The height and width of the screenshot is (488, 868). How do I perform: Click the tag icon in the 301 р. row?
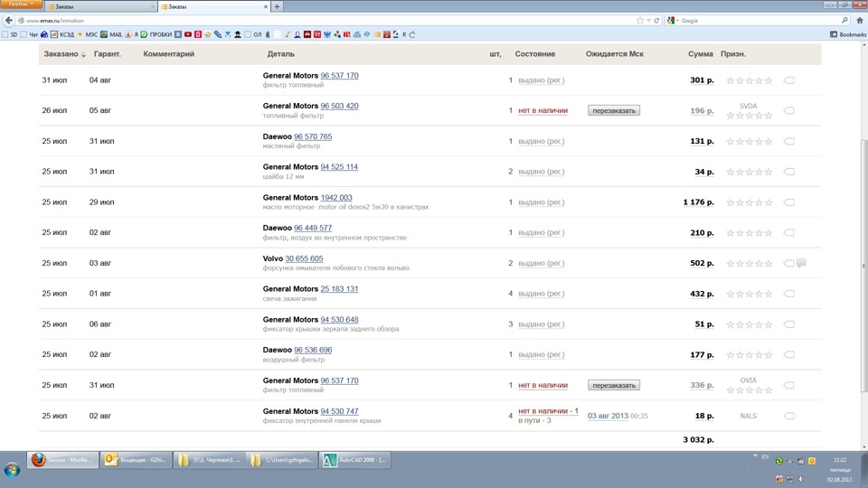point(788,80)
